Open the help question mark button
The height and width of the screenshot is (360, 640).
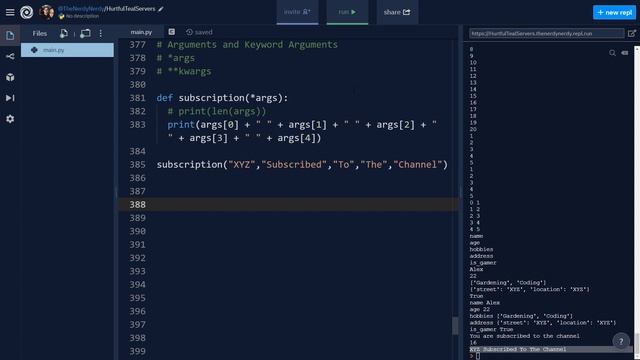pyautogui.click(x=621, y=341)
